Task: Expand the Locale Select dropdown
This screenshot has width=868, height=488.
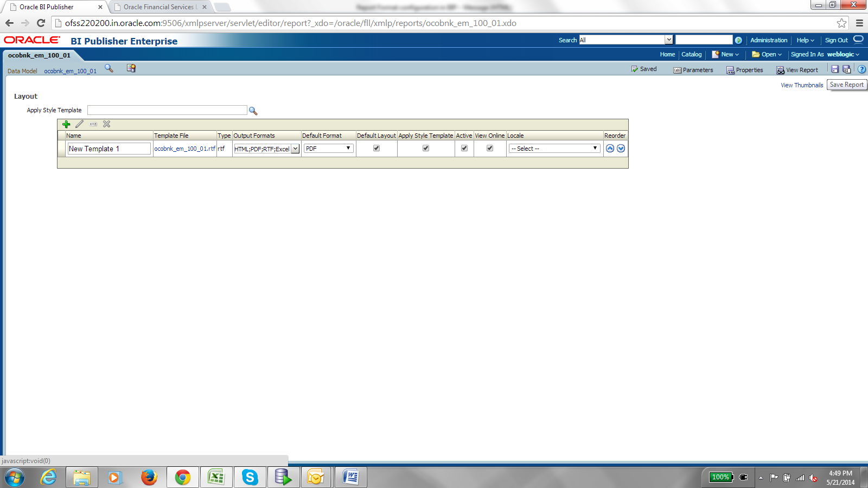Action: tap(554, 148)
